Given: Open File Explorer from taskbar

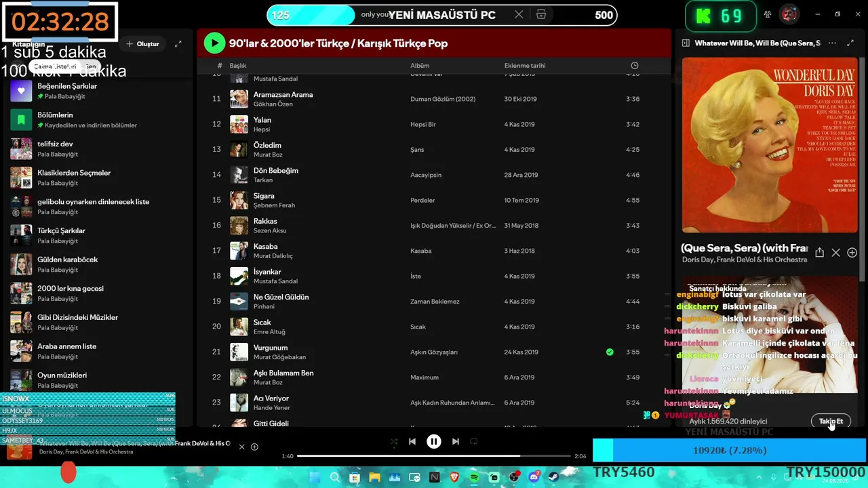Looking at the screenshot, I should [374, 477].
